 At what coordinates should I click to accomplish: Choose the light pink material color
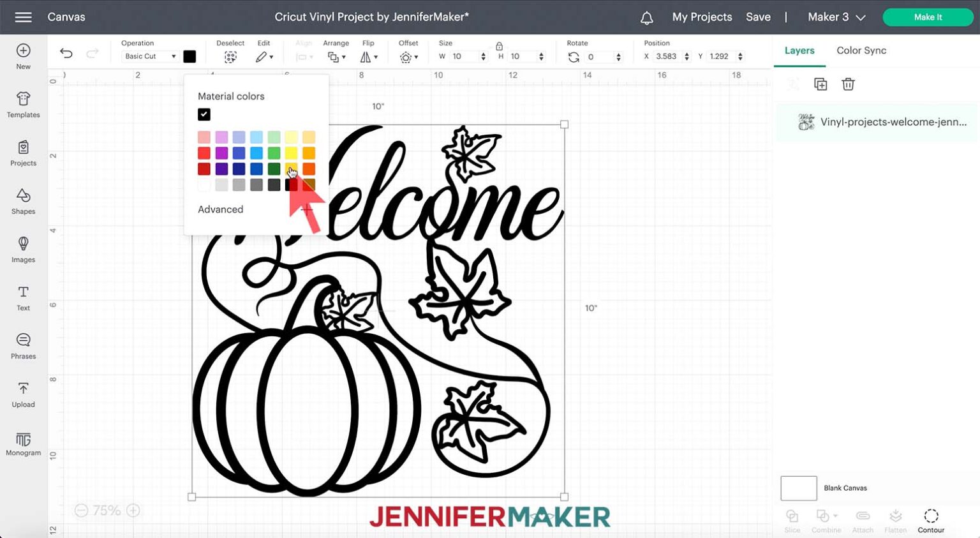coord(204,137)
